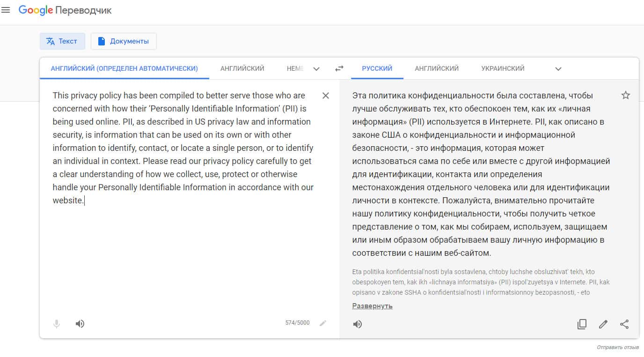Open handwriting input pencil beside 574/5000
The image size is (644, 357).
[323, 323]
